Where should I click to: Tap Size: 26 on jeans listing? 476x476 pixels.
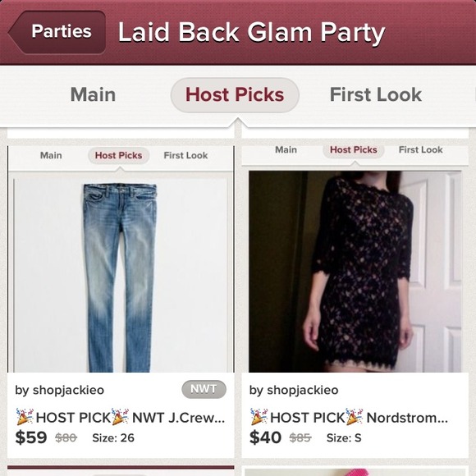coord(113,437)
